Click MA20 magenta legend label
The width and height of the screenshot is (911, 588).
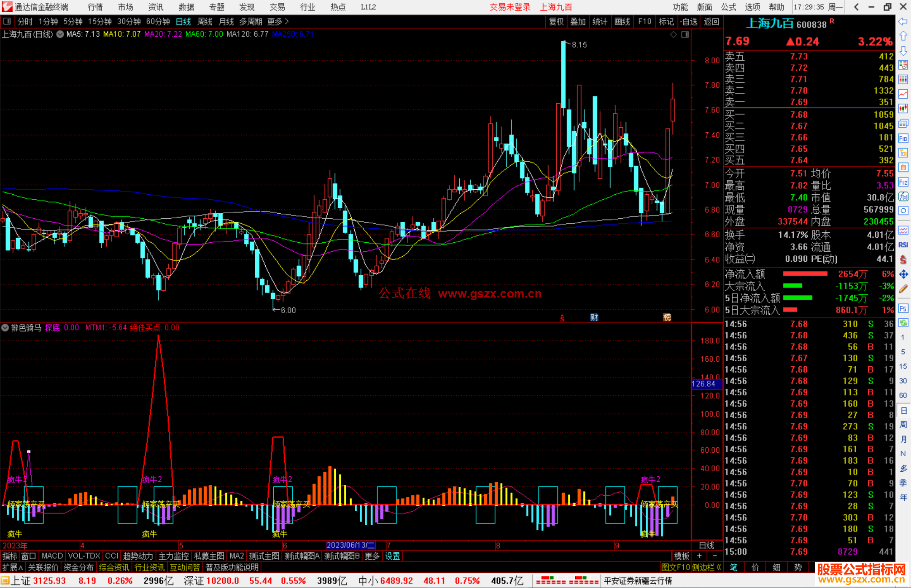163,34
